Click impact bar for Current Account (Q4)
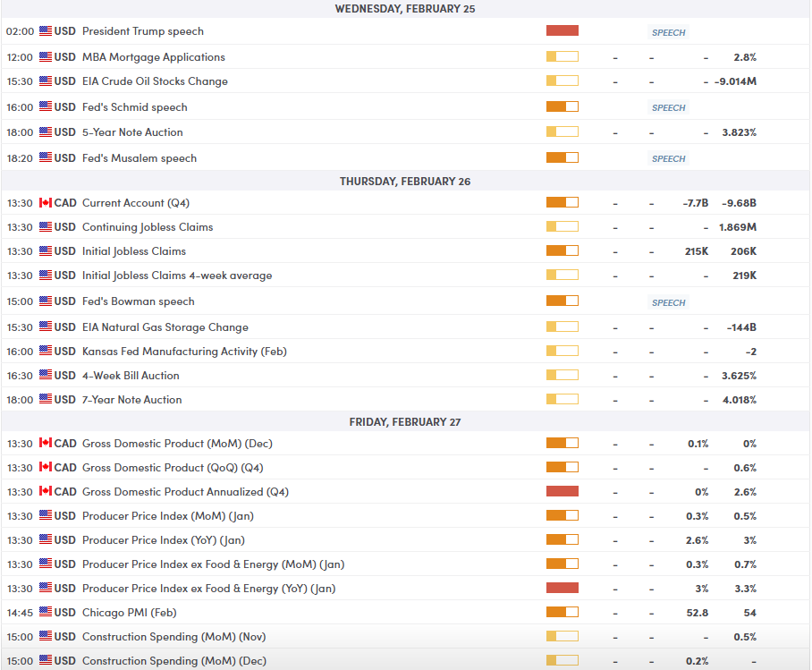The height and width of the screenshot is (670, 812). click(x=562, y=202)
